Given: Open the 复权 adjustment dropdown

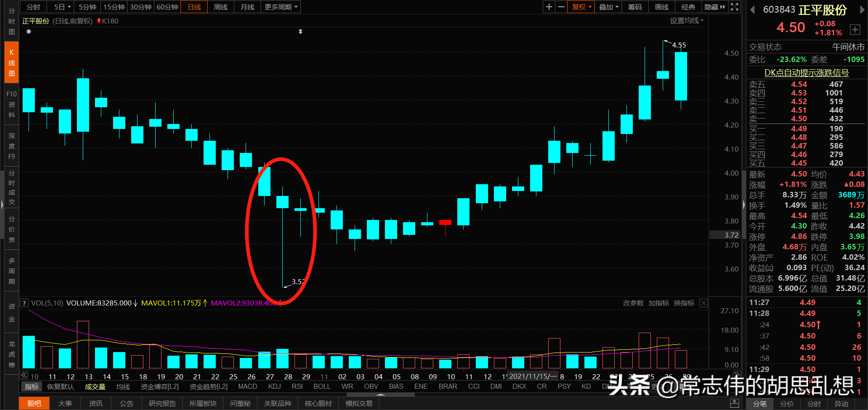Looking at the screenshot, I should (581, 7).
